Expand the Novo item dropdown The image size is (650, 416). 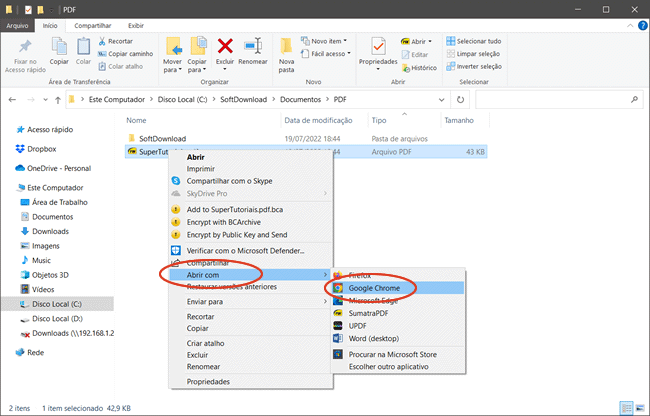point(333,41)
